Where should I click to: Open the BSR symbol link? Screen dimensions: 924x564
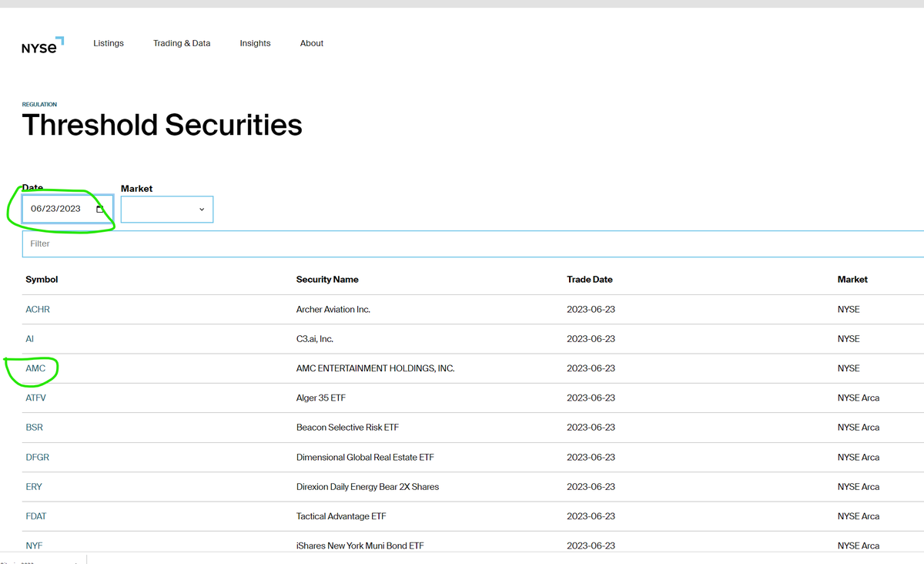tap(34, 427)
